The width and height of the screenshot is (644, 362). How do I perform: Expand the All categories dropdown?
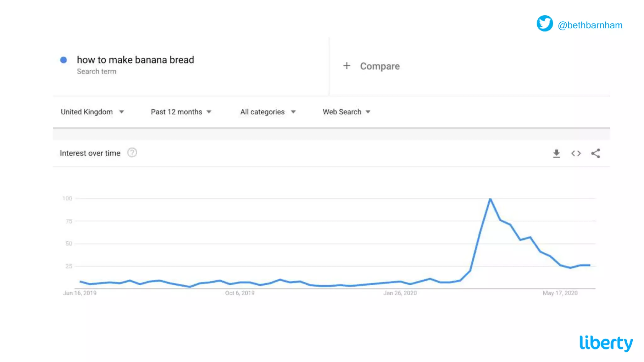coord(268,112)
